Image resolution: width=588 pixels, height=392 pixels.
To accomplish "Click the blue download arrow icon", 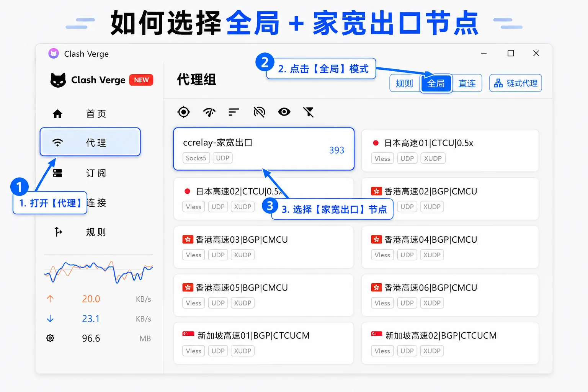I will click(50, 318).
